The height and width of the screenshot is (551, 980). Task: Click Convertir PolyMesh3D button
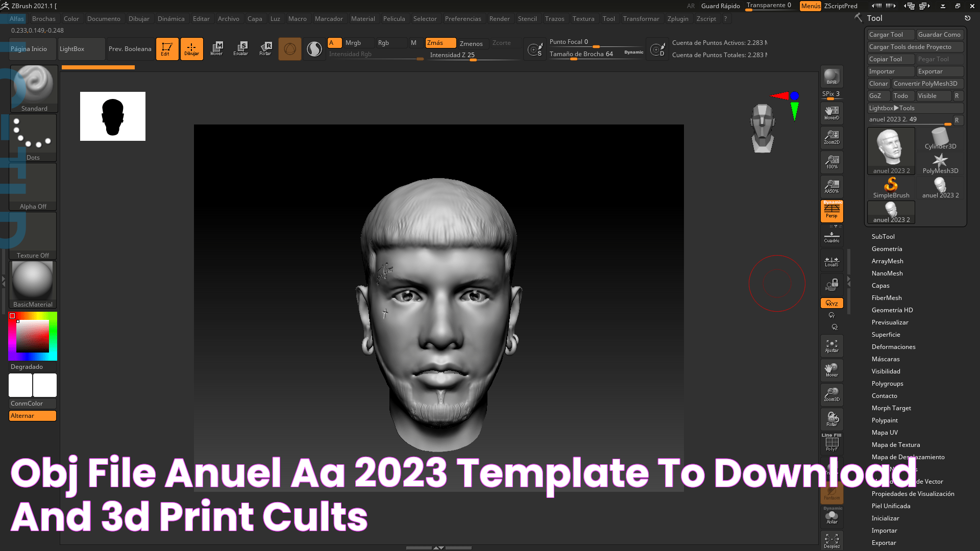(x=927, y=84)
